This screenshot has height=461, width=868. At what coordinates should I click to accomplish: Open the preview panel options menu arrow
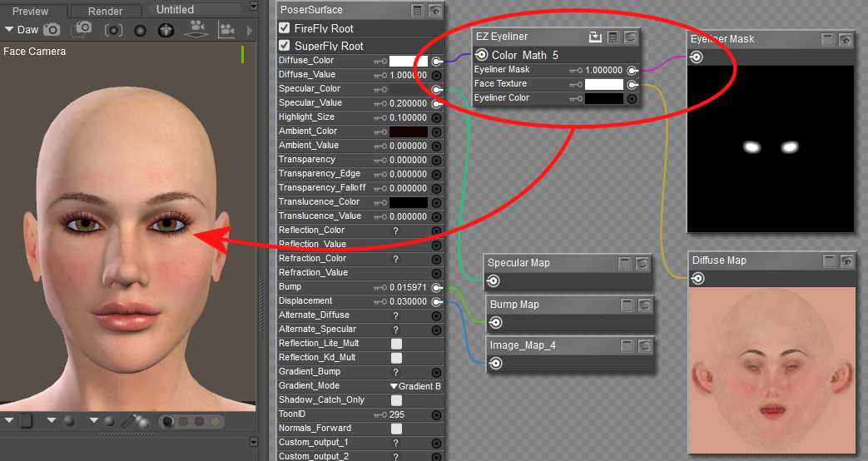pyautogui.click(x=254, y=6)
